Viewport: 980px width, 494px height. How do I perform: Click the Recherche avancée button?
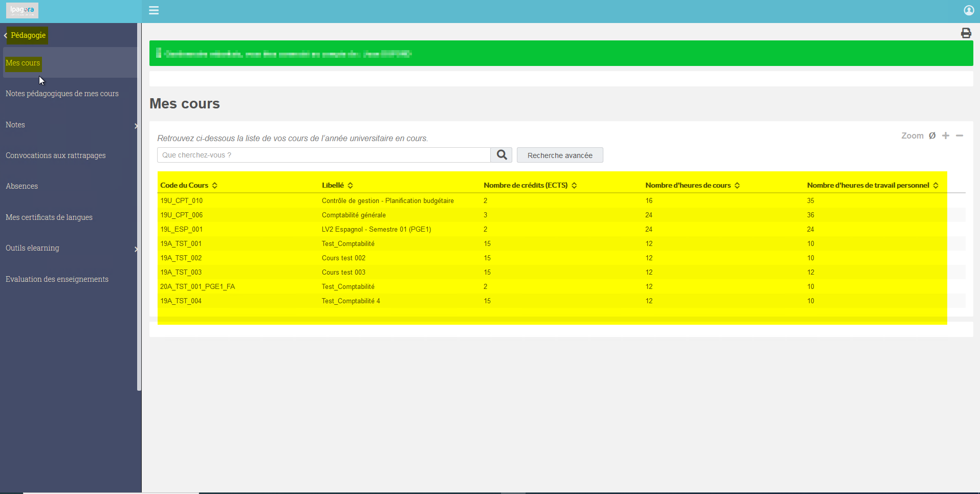coord(560,155)
